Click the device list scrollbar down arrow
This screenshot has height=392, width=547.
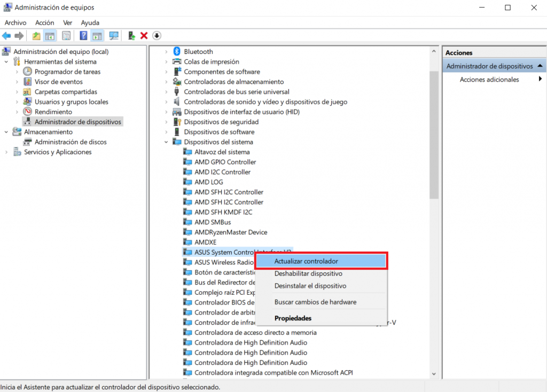coord(434,374)
